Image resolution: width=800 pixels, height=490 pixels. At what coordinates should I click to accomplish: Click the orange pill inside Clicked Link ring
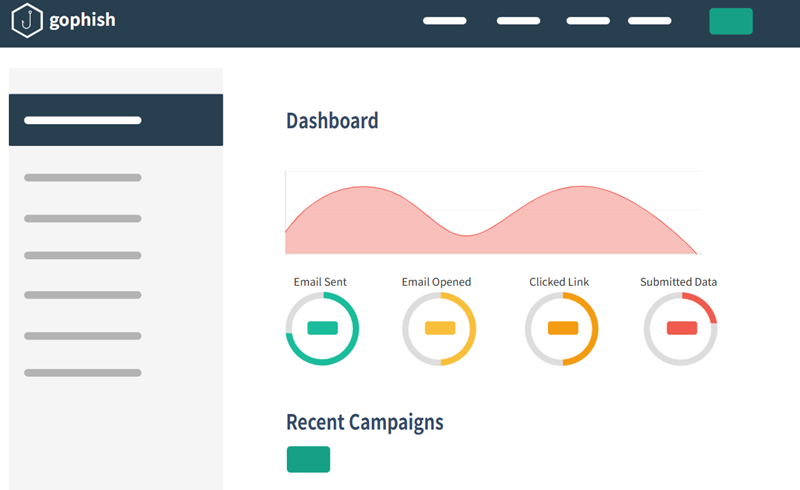click(x=563, y=328)
